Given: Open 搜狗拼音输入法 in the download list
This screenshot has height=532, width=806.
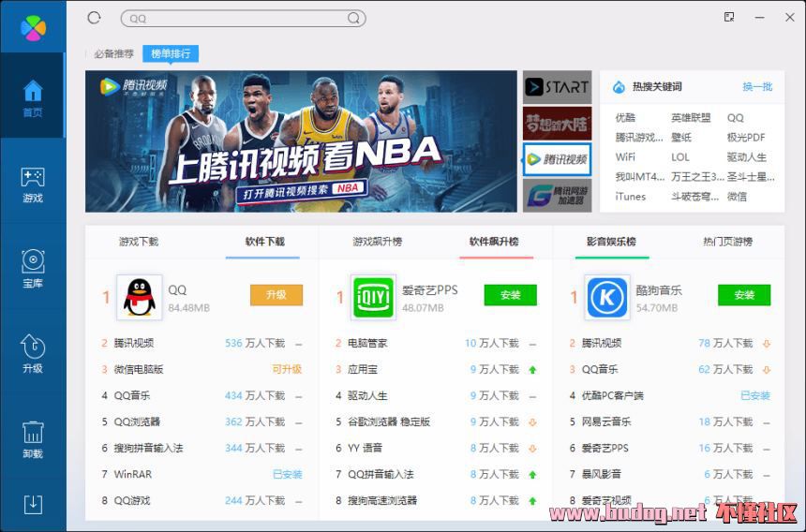Looking at the screenshot, I should (149, 449).
